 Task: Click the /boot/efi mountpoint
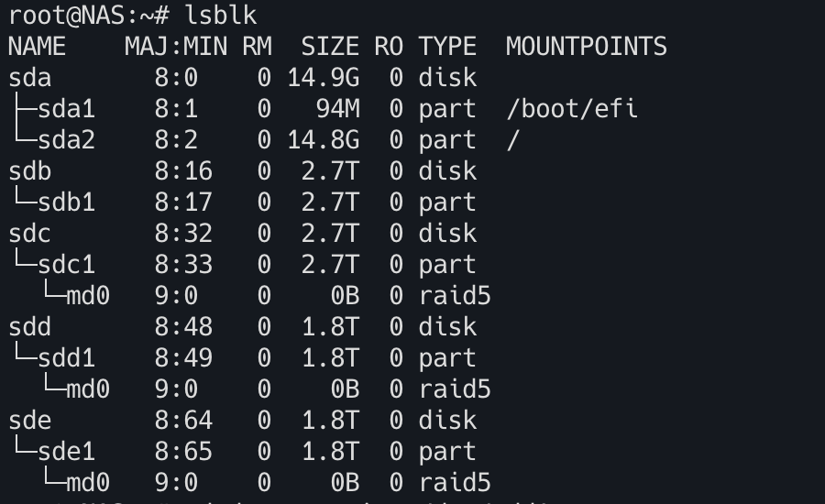[571, 109]
